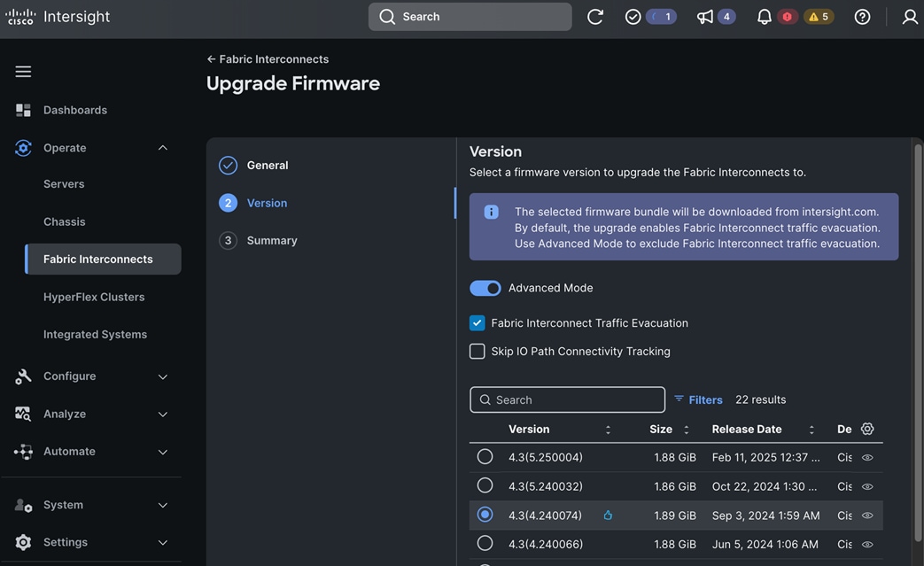Click the Settings gear icon in sidebar
This screenshot has width=924, height=566.
click(23, 542)
